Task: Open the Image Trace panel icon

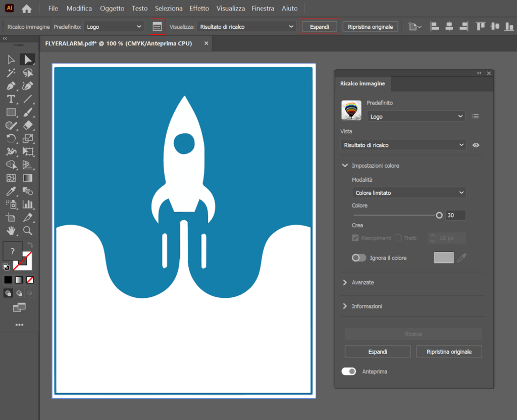Action: click(158, 27)
